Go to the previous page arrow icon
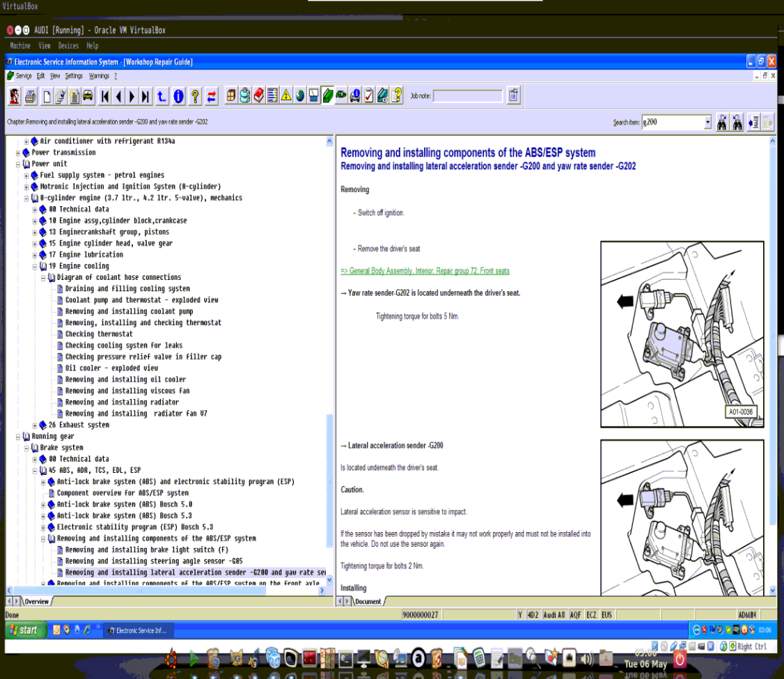 click(x=118, y=96)
